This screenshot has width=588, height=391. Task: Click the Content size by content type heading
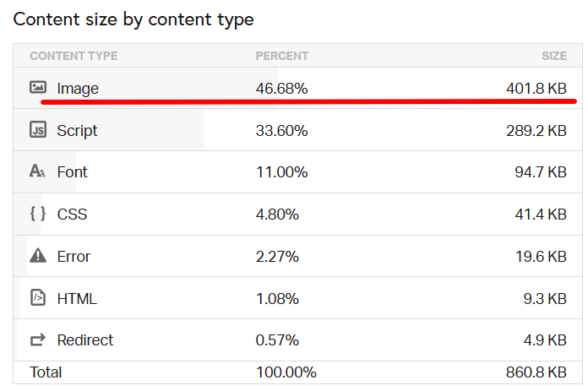(x=133, y=19)
